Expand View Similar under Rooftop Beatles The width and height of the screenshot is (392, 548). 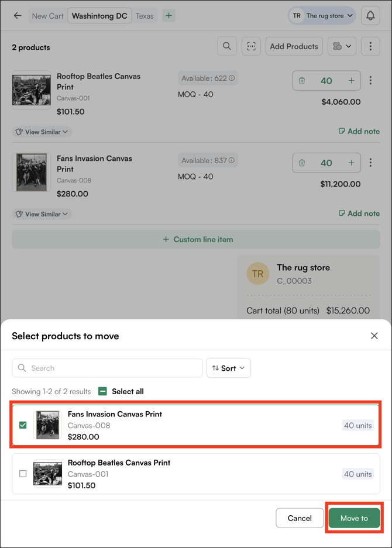point(42,132)
